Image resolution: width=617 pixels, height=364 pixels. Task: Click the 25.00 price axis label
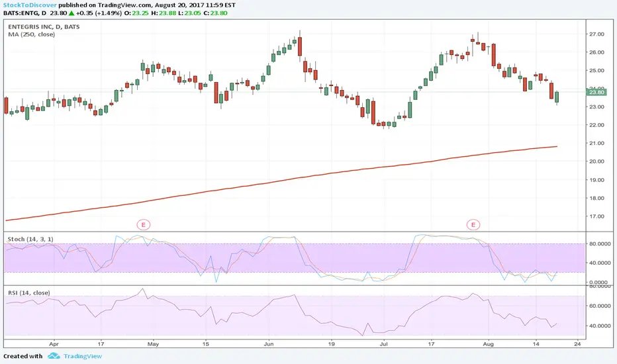click(596, 70)
